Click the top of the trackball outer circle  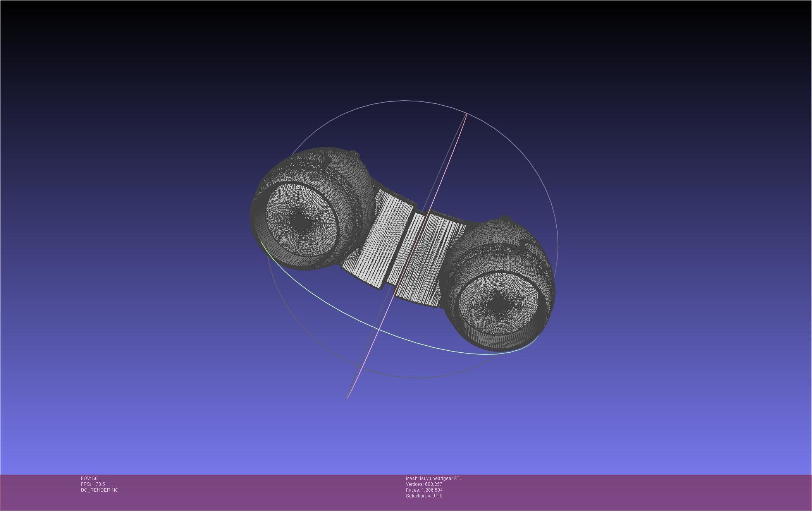click(405, 101)
